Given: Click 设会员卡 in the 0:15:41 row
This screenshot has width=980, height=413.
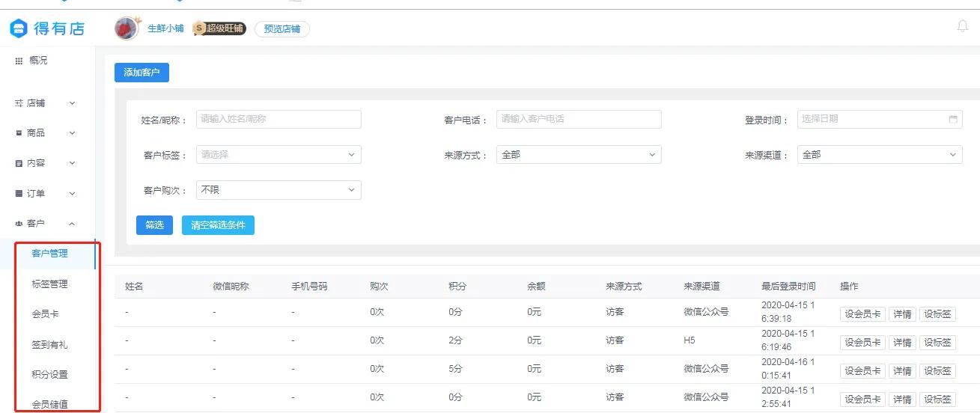Looking at the screenshot, I should point(862,371).
